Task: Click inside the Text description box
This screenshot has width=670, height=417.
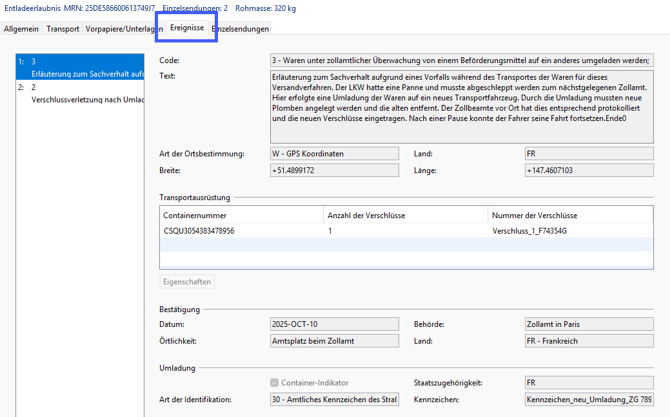Action: pos(460,106)
